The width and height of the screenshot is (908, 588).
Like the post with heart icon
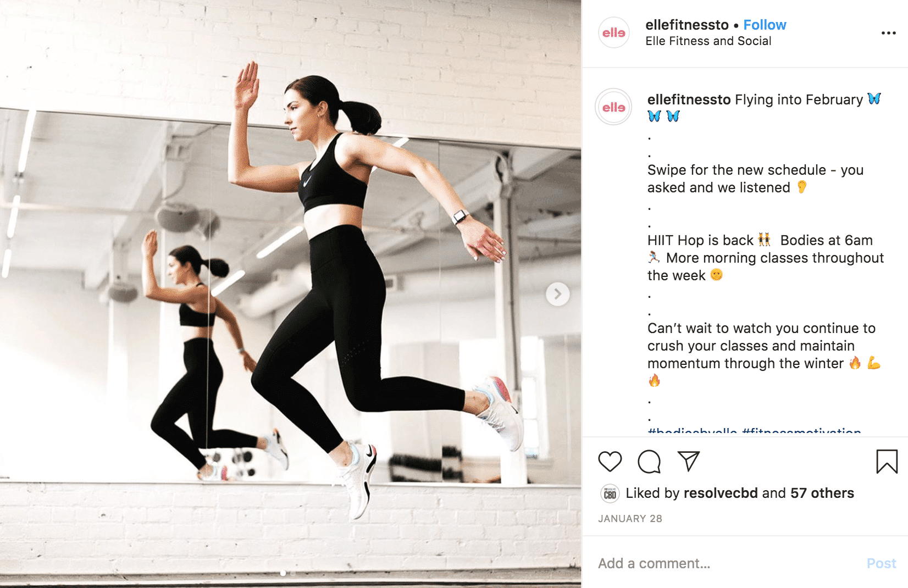point(610,462)
